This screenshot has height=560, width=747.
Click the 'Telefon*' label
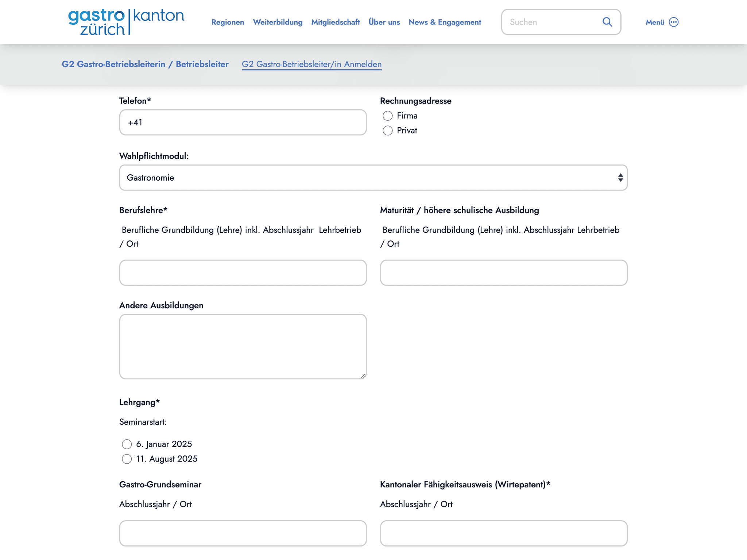(135, 101)
